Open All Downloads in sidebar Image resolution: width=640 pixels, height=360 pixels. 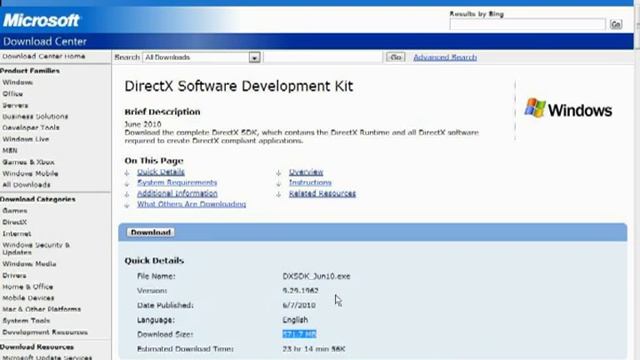click(27, 185)
